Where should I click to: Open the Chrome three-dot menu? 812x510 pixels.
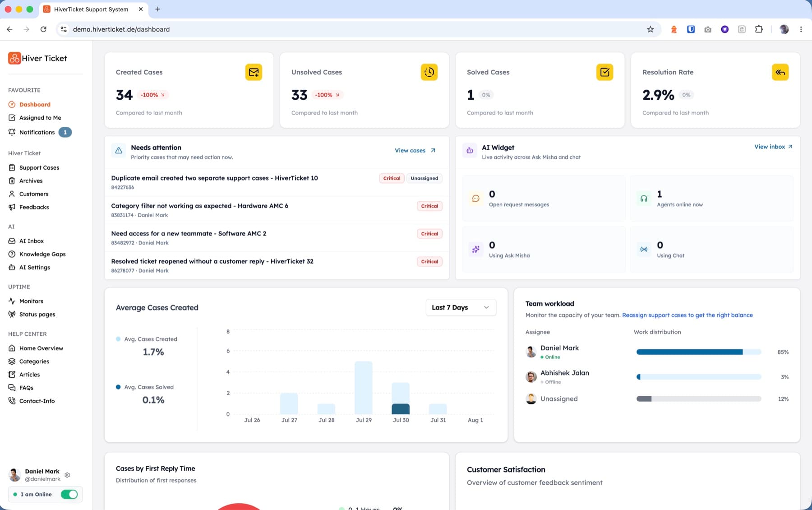click(801, 29)
